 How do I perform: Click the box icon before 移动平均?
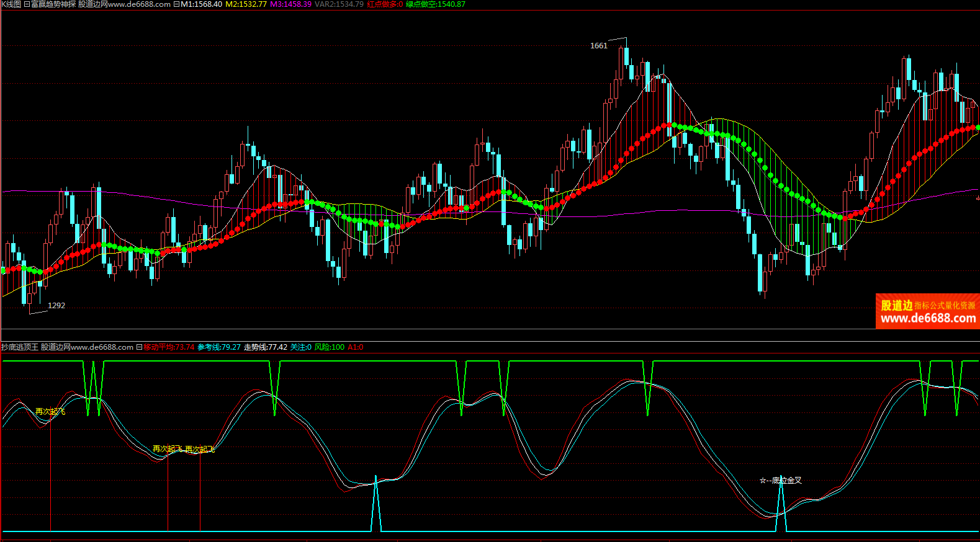pyautogui.click(x=139, y=347)
